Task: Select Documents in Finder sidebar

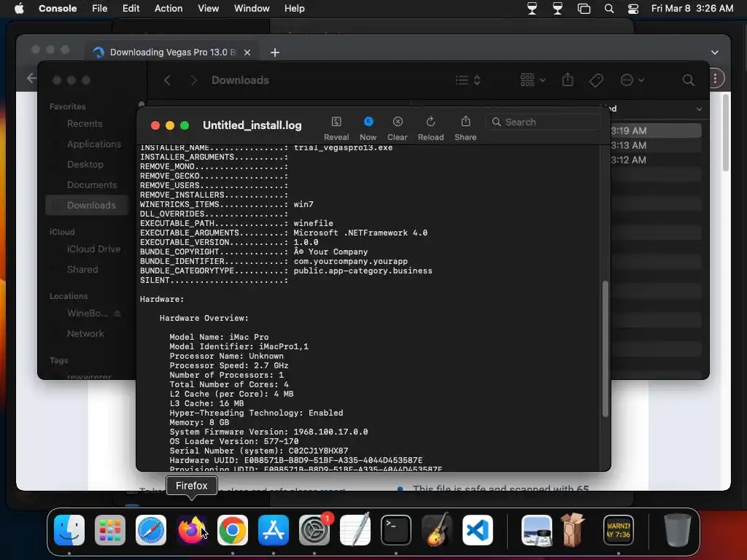Action: pyautogui.click(x=92, y=184)
